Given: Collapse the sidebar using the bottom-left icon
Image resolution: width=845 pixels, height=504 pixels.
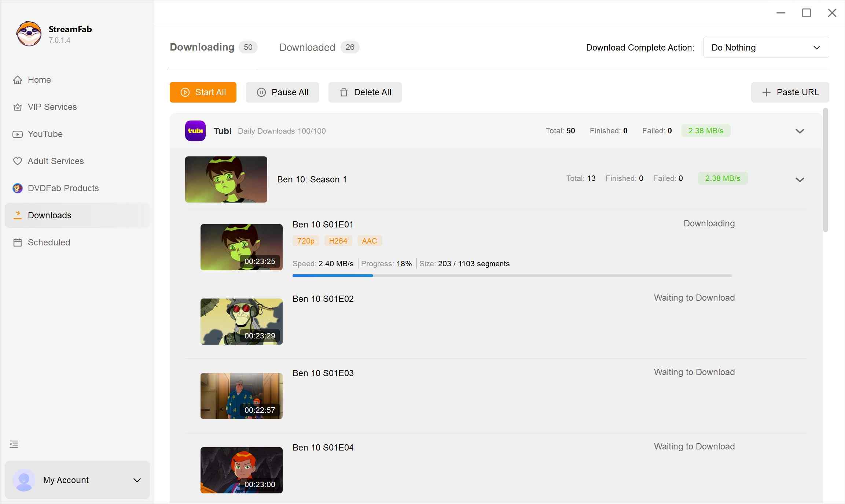Looking at the screenshot, I should pyautogui.click(x=14, y=444).
